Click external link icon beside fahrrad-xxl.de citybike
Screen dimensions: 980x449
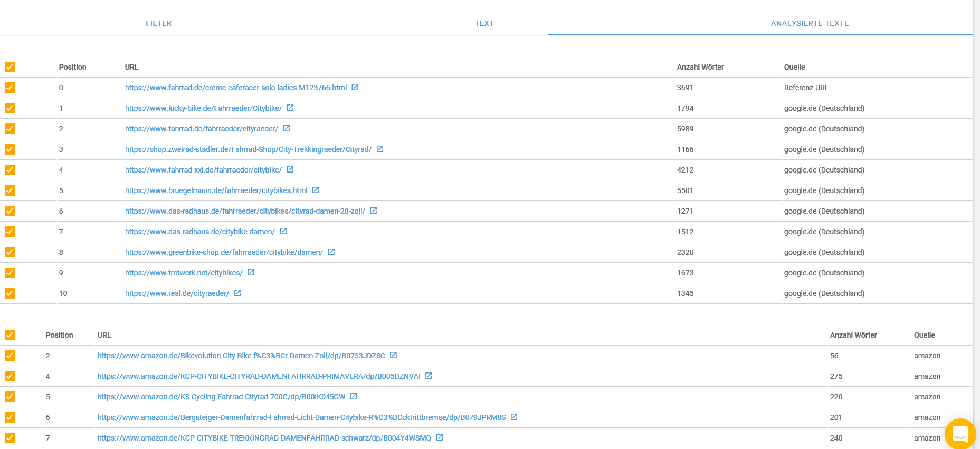[x=290, y=169]
